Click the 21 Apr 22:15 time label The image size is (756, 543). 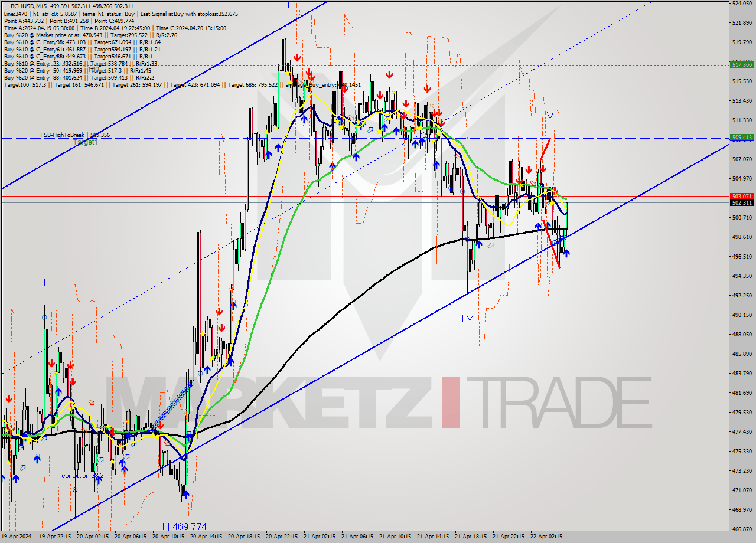[x=509, y=537]
